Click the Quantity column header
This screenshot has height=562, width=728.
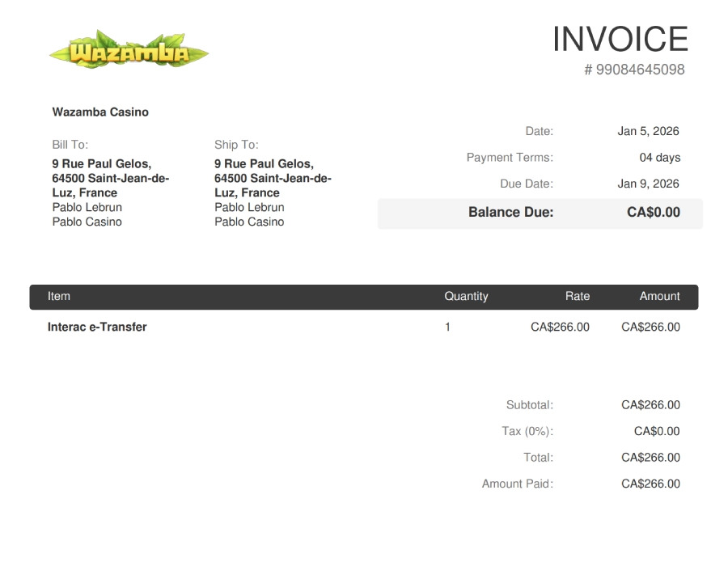click(x=466, y=296)
